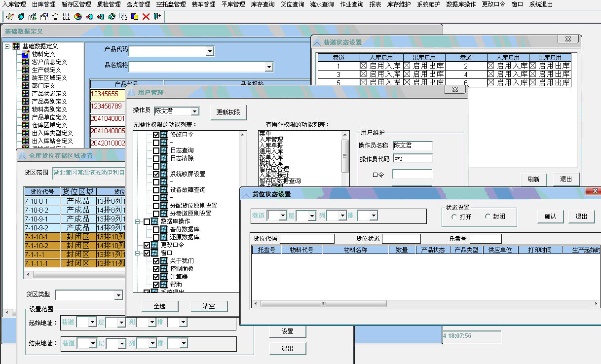Check the 设备故障查询 checkbox
This screenshot has height=364, width=601.
tap(156, 189)
